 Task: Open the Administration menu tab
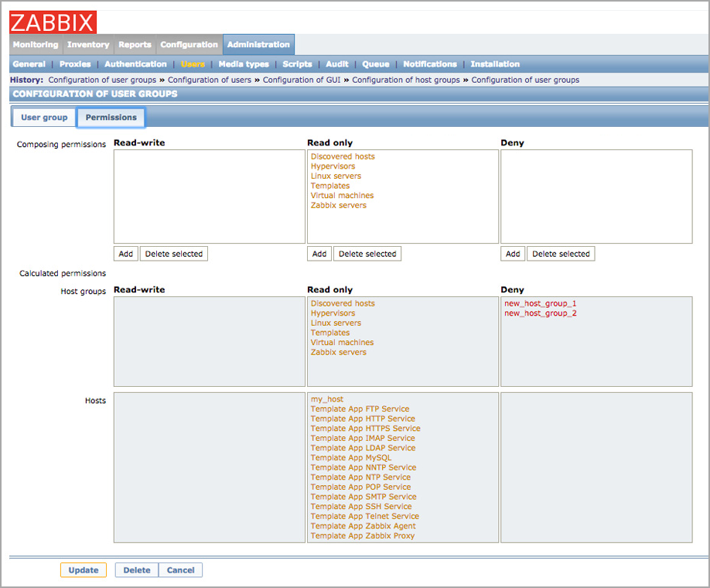[258, 44]
